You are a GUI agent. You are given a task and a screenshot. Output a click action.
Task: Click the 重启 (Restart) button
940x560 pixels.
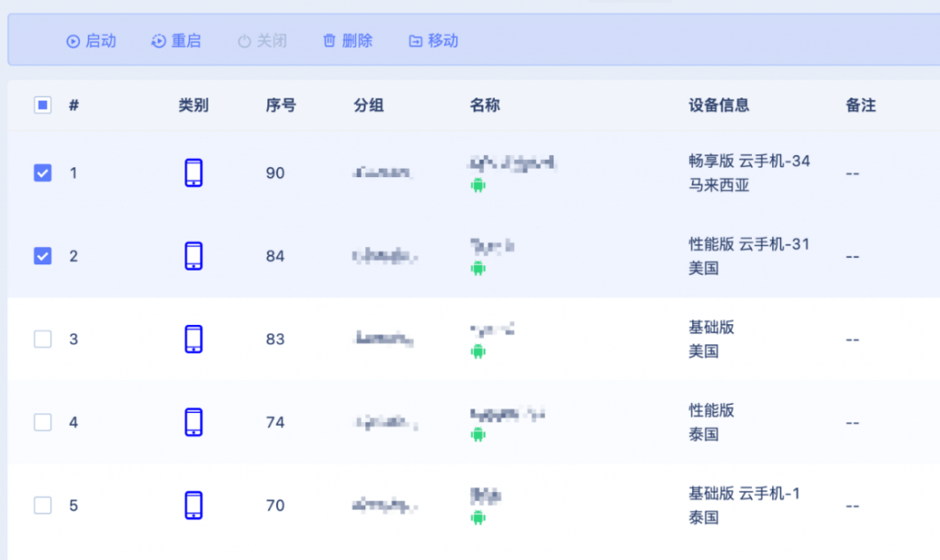point(176,40)
